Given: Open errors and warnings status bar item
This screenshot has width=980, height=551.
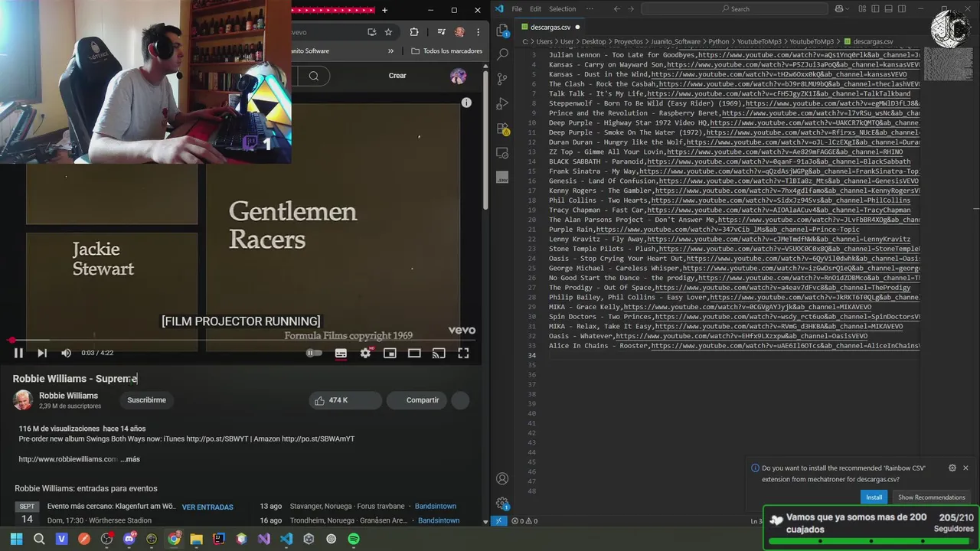Looking at the screenshot, I should pyautogui.click(x=524, y=521).
